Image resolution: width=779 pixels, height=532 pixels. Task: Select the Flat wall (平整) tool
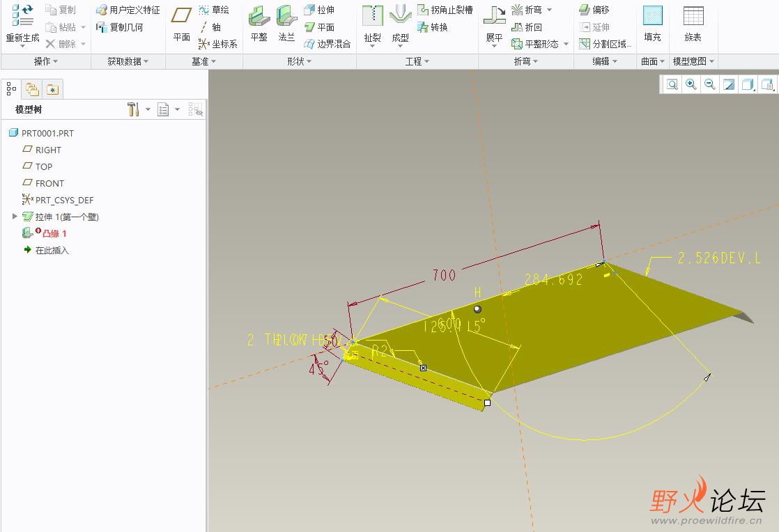click(259, 17)
